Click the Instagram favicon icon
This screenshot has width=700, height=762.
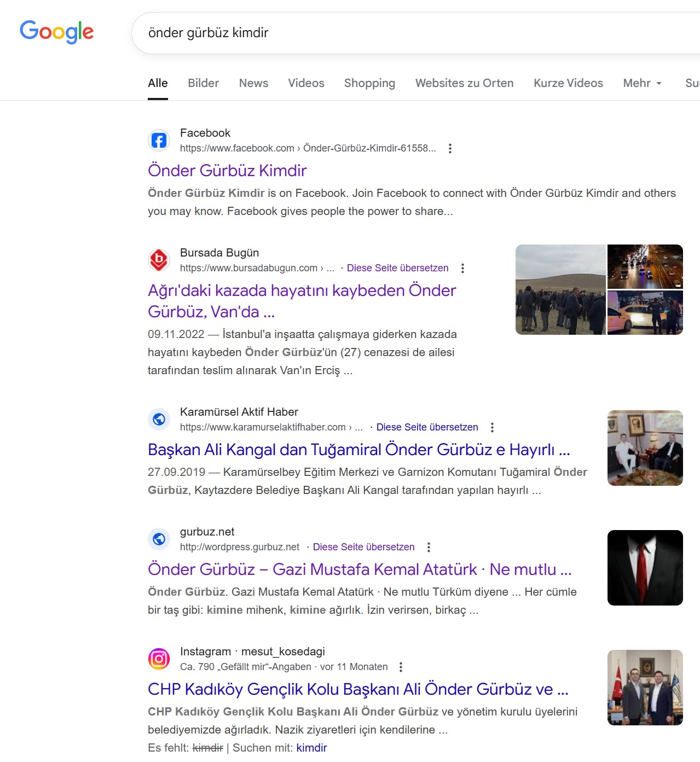click(159, 659)
